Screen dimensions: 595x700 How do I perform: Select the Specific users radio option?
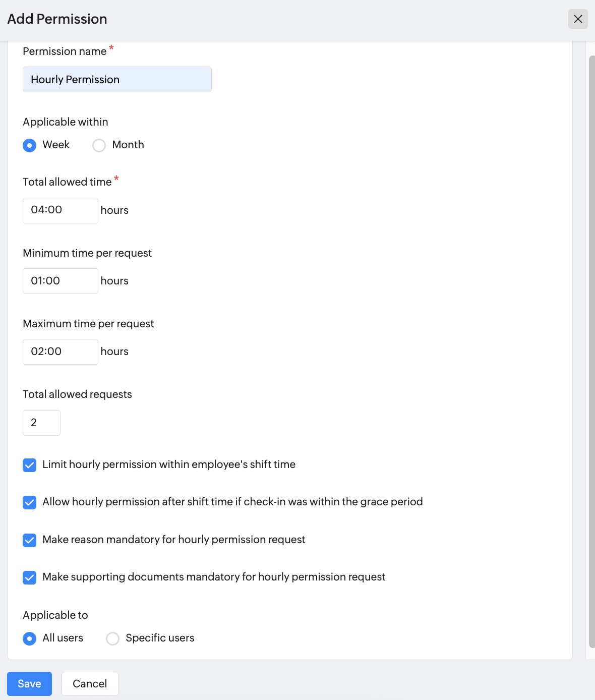pyautogui.click(x=113, y=638)
